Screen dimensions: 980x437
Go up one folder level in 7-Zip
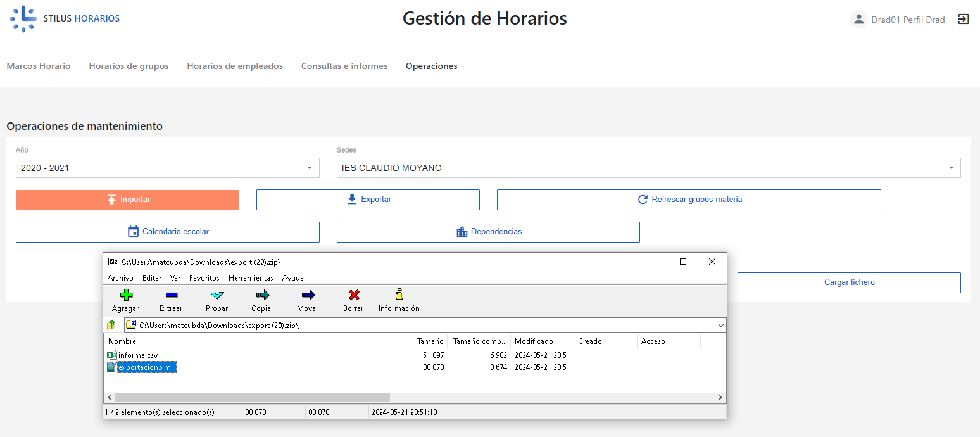pos(112,325)
